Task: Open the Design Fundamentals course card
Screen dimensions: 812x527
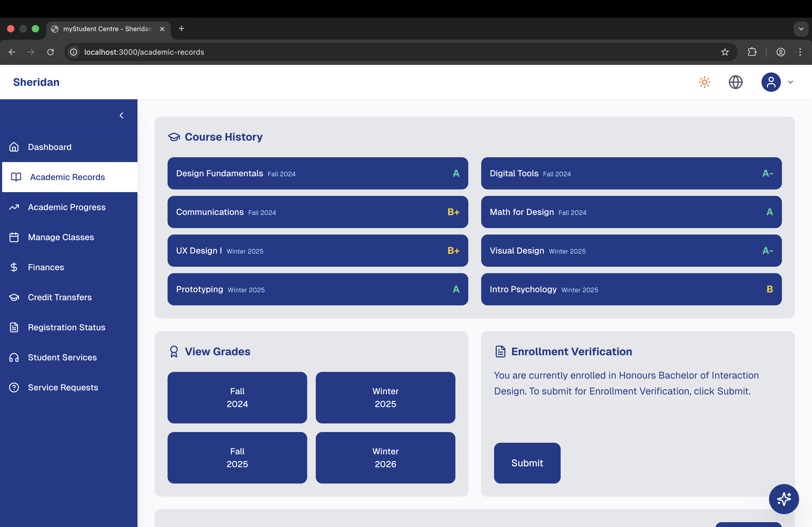Action: 317,173
